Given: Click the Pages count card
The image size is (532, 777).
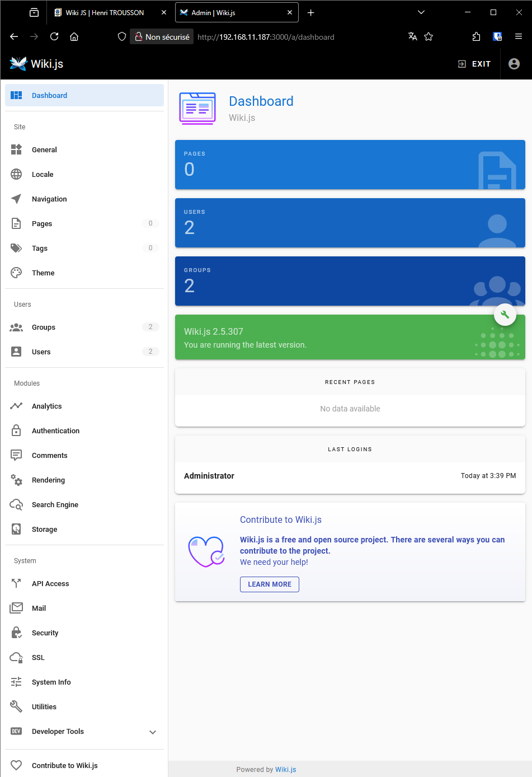Looking at the screenshot, I should (350, 165).
